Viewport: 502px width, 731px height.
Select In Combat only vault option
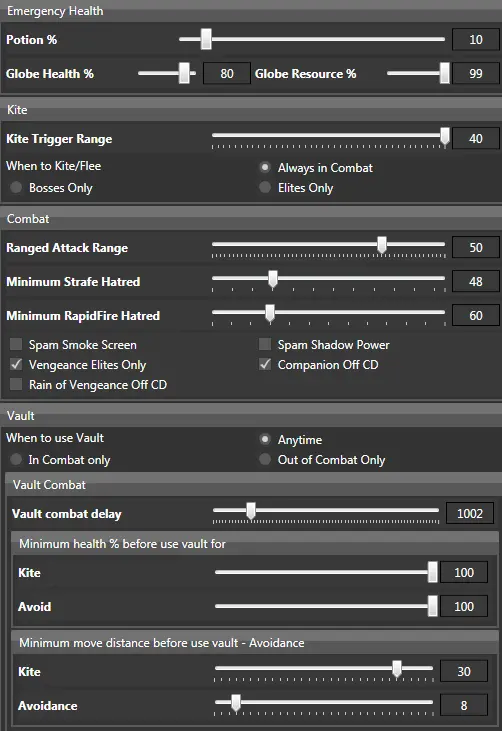(x=16, y=459)
